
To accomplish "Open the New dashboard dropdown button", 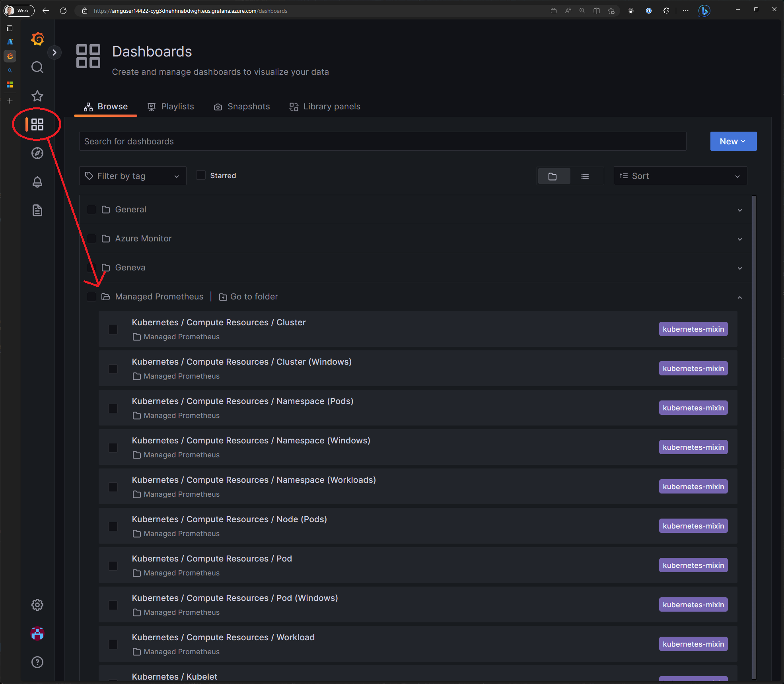I will coord(733,141).
